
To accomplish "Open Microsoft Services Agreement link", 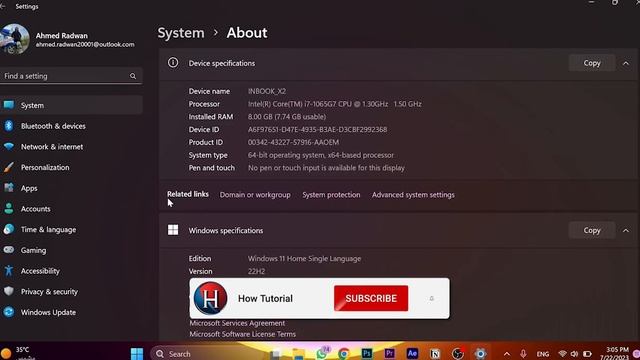I will (237, 323).
